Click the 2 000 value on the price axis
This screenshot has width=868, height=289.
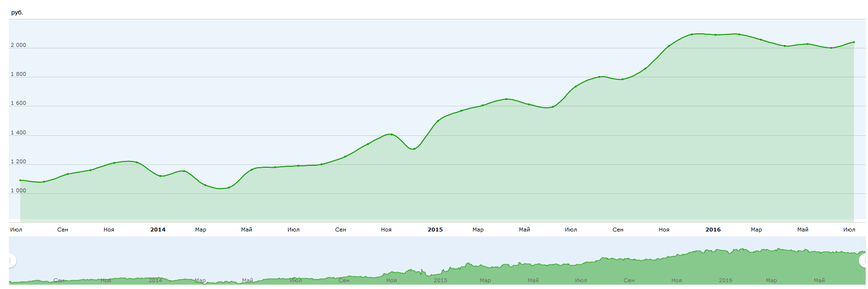pos(18,45)
